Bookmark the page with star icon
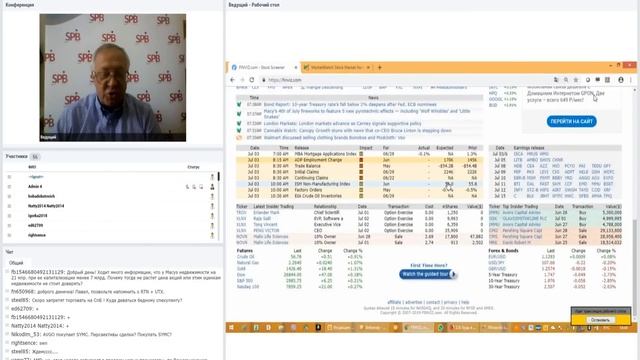This screenshot has height=360, width=640. 576,80
